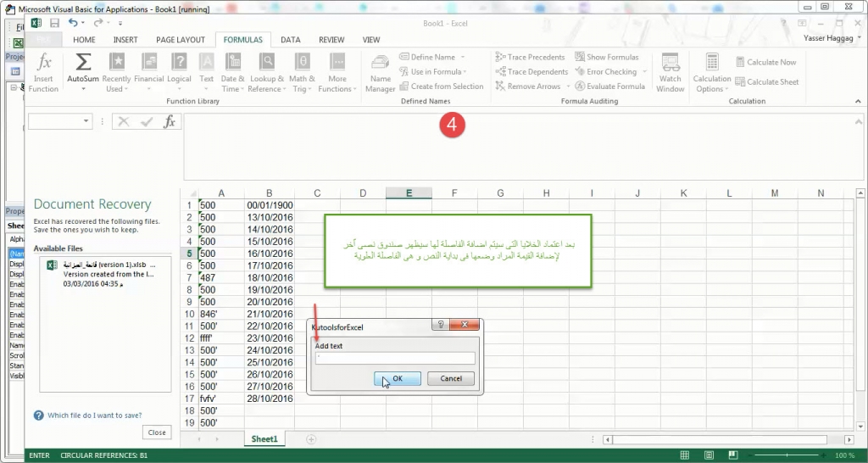Switch to the INSERT tab
This screenshot has height=463, width=868.
pos(125,40)
